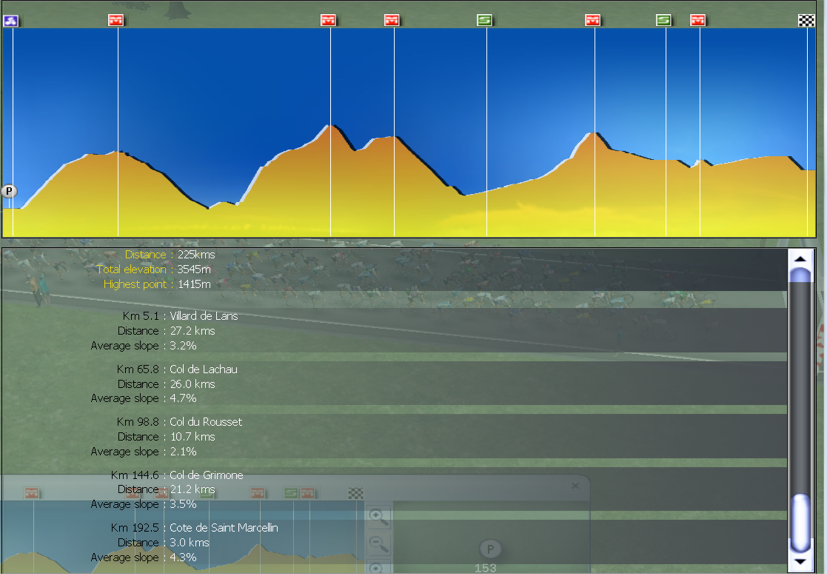Click the P peloton marker on the profile

coord(9,191)
